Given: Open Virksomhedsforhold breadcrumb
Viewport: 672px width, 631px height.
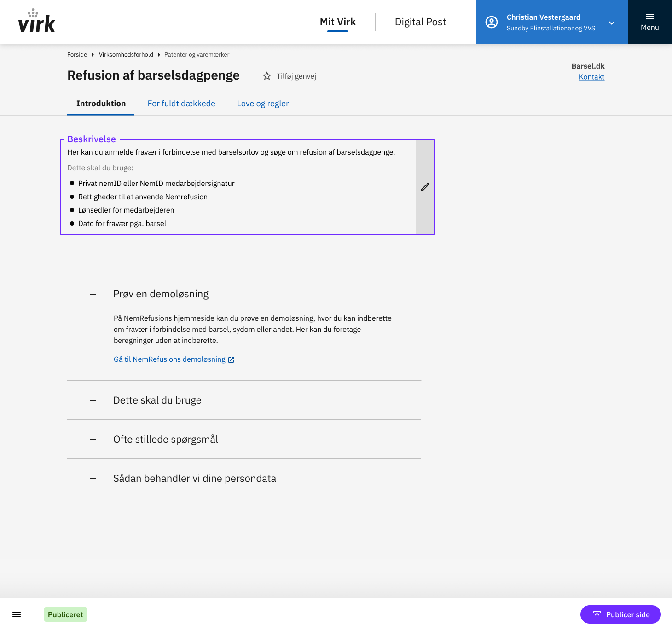Looking at the screenshot, I should [x=126, y=55].
